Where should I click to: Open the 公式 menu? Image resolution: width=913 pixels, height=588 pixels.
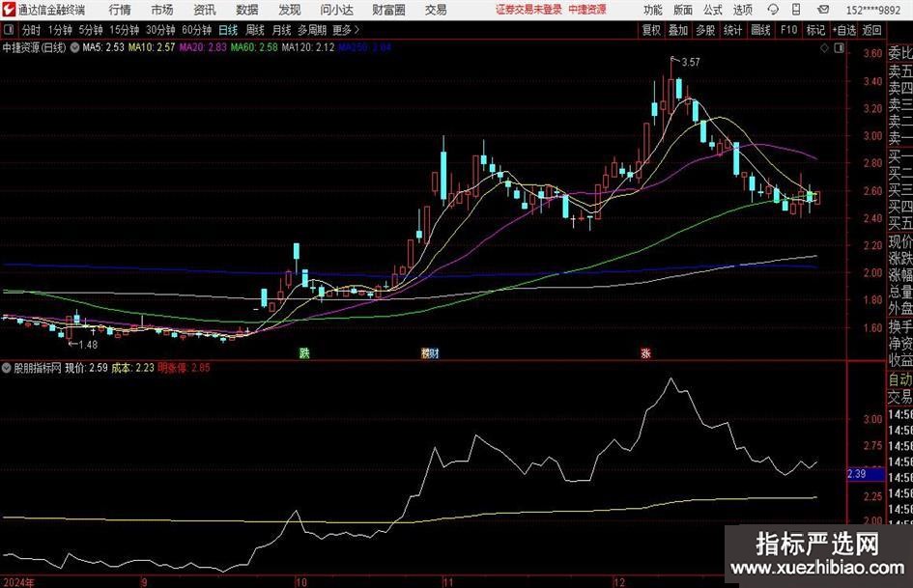[x=713, y=10]
